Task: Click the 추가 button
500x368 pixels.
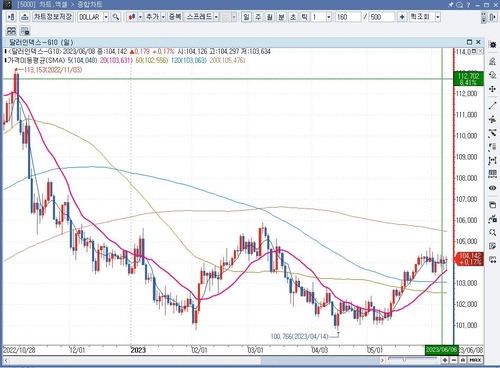Action: click(152, 17)
